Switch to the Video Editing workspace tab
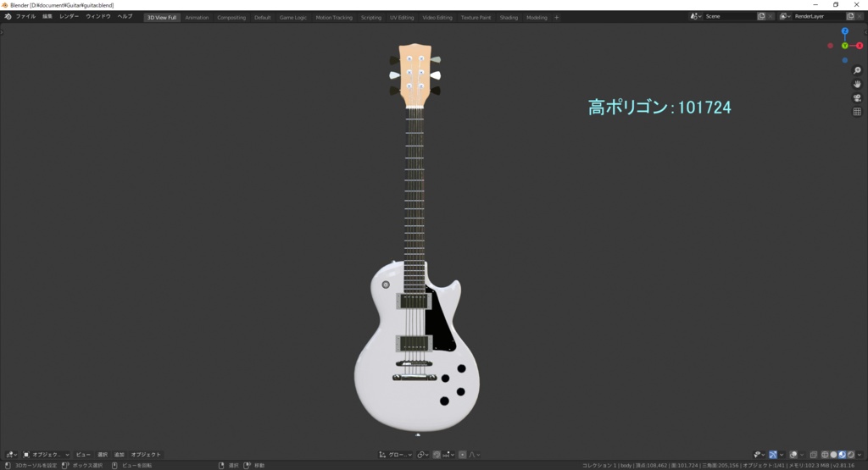This screenshot has height=470, width=868. (x=437, y=18)
